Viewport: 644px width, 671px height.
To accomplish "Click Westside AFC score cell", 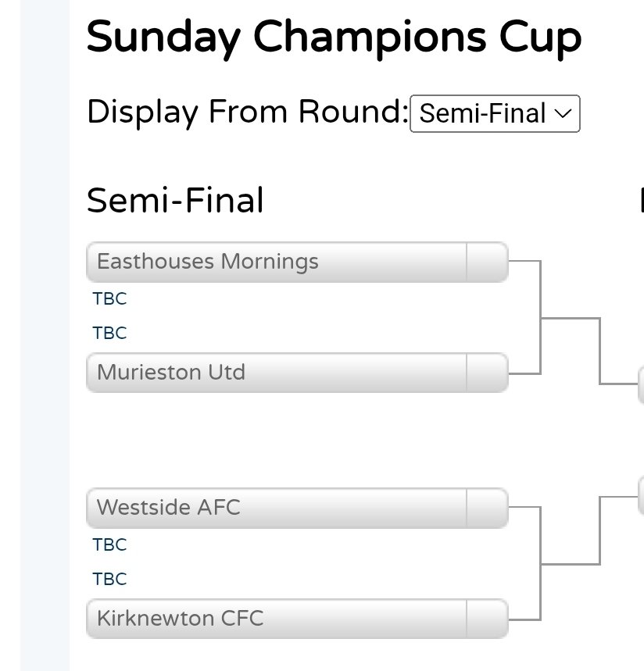I will [x=487, y=508].
